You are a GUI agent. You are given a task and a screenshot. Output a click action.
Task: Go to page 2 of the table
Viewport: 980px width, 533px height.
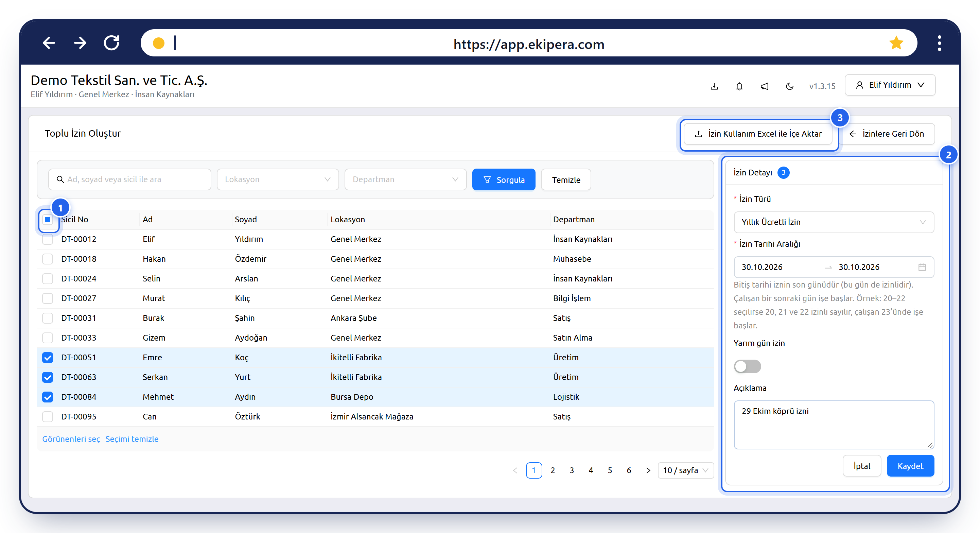pos(553,470)
